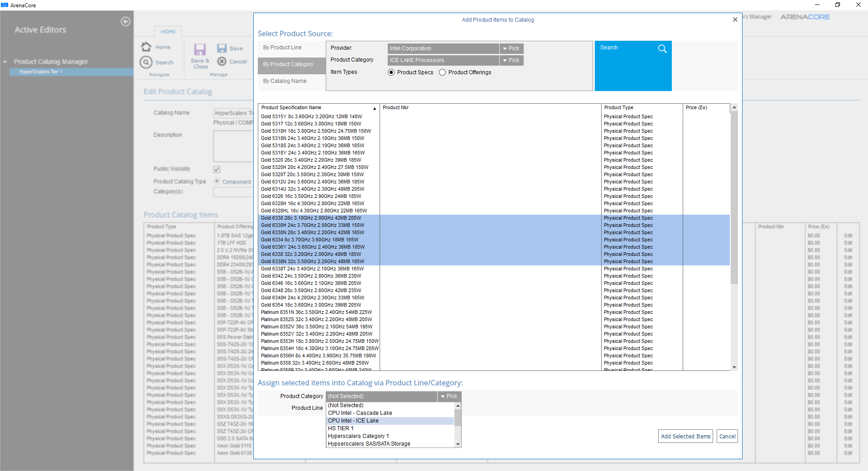Select row Platinum 8352V 36c 3.50GHz
868x471 pixels.
tap(494, 327)
